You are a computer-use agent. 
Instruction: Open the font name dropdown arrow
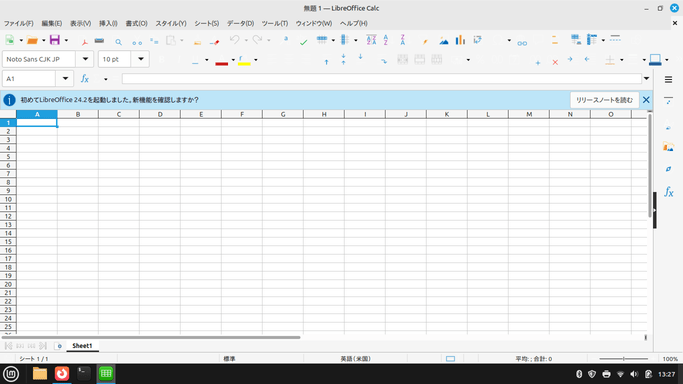click(x=85, y=59)
